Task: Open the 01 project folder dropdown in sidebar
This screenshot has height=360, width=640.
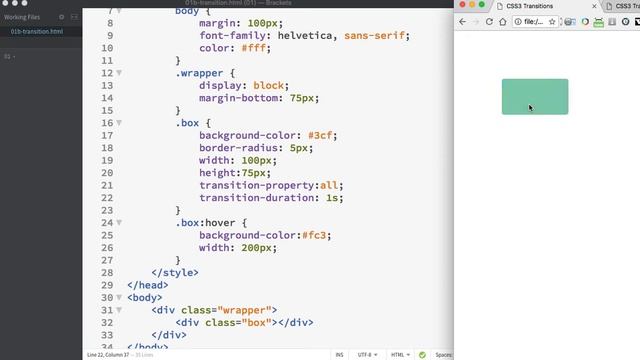Action: pos(10,56)
